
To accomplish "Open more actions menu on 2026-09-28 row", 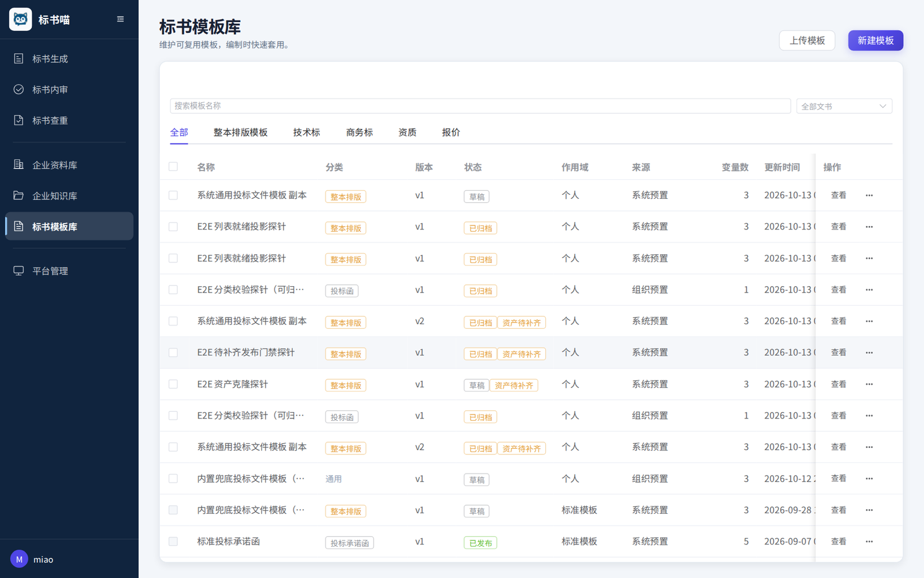I will 869,510.
